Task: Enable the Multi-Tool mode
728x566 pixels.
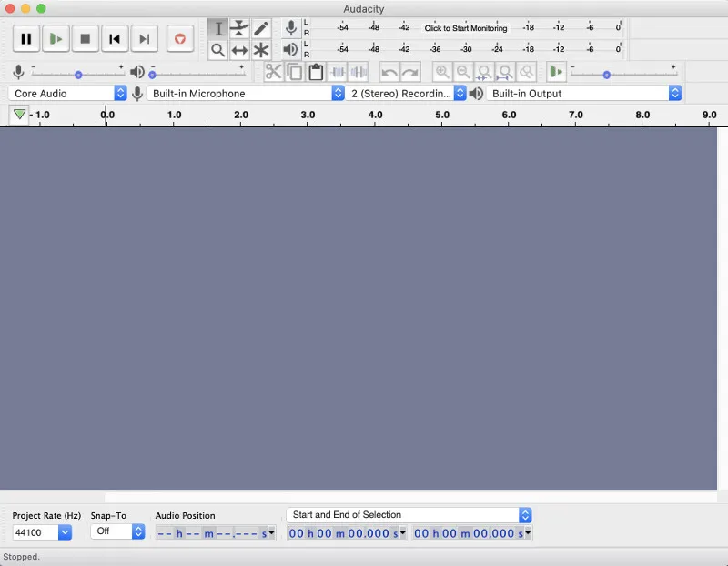Action: pyautogui.click(x=260, y=49)
